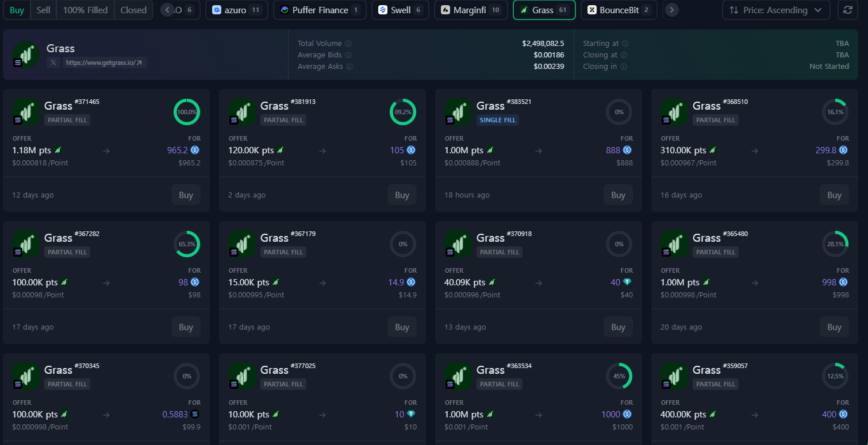Click the info icon beside Closing in

coord(624,67)
